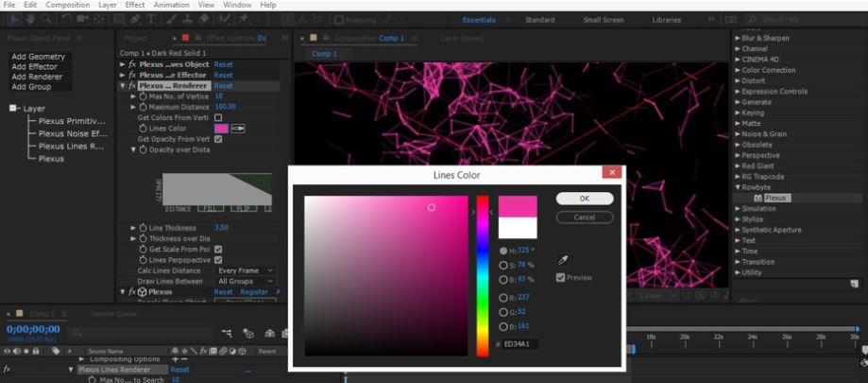The width and height of the screenshot is (868, 383).
Task: Select the S saturation radio button
Action: (503, 265)
